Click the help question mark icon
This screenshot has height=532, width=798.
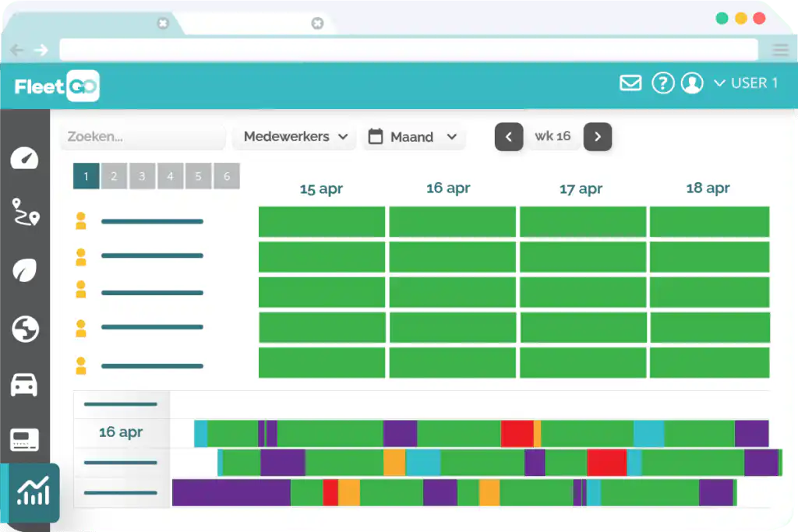click(x=662, y=83)
